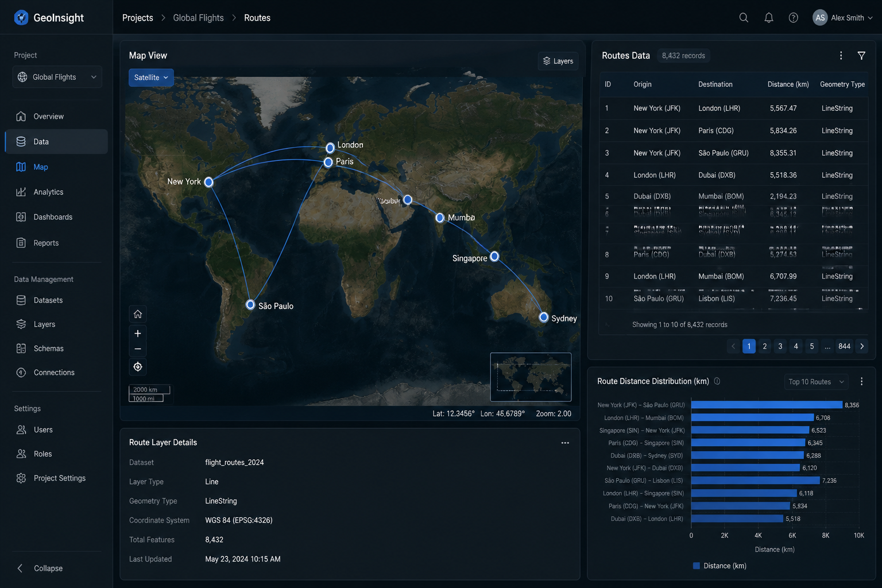This screenshot has height=588, width=882.
Task: Open Reports in the sidebar
Action: pos(56,243)
